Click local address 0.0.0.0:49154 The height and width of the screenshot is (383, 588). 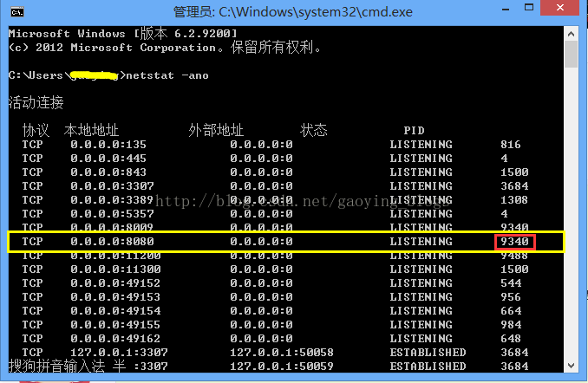(115, 311)
